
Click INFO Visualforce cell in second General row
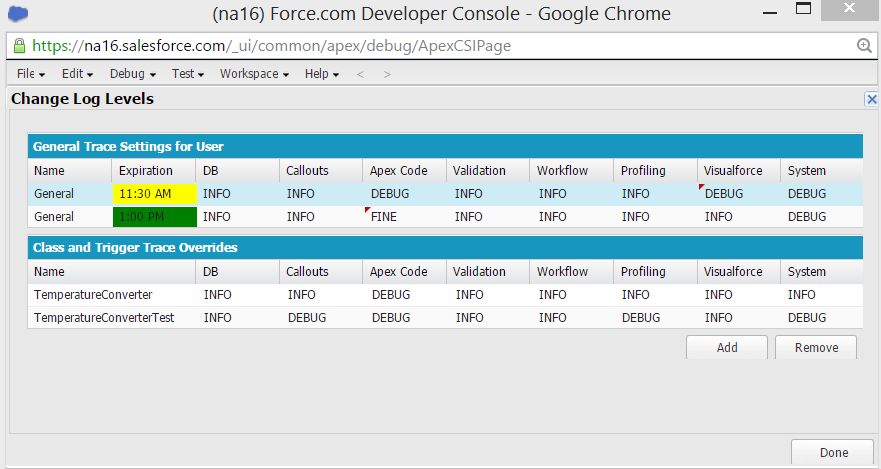click(739, 217)
